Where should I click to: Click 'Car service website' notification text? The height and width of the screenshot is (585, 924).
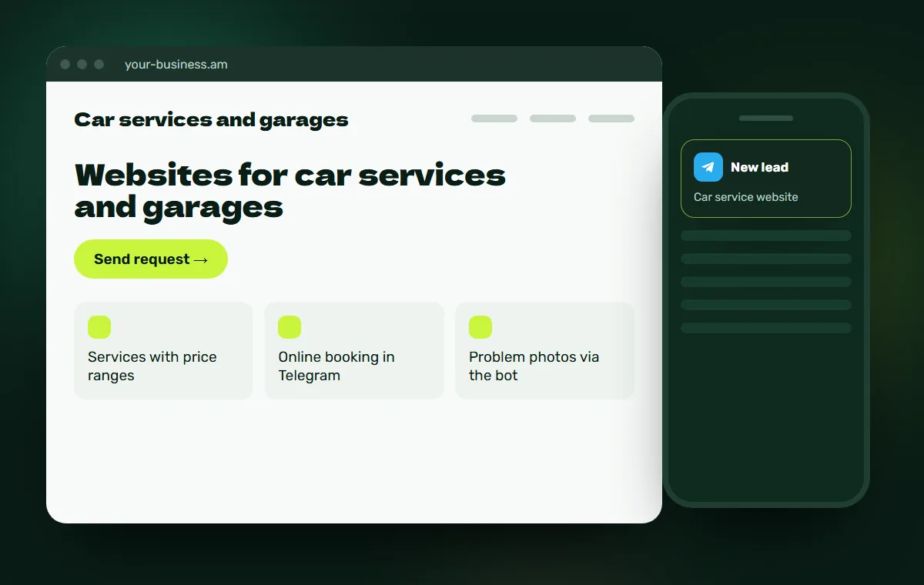745,197
